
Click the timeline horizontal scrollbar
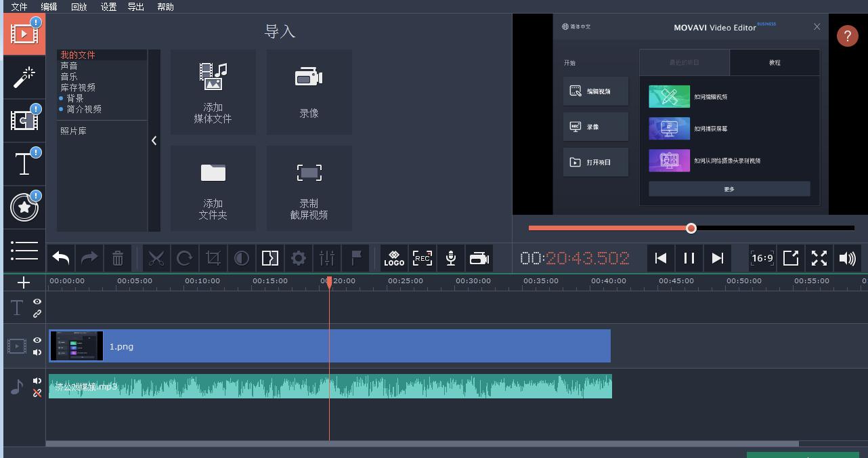click(x=422, y=444)
